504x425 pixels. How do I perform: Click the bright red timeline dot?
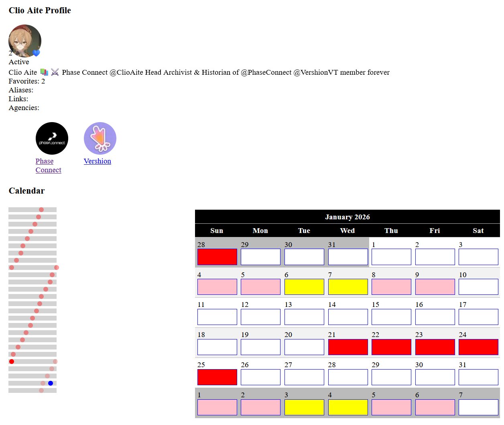(x=12, y=362)
